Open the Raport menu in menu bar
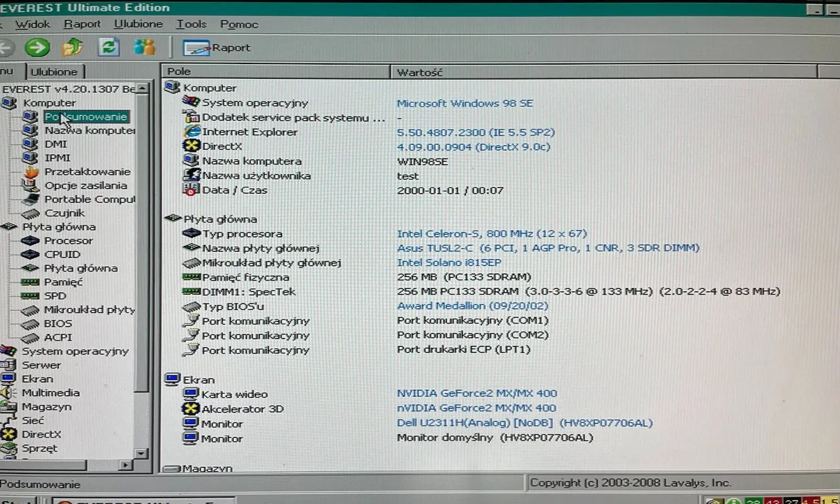 click(x=82, y=24)
